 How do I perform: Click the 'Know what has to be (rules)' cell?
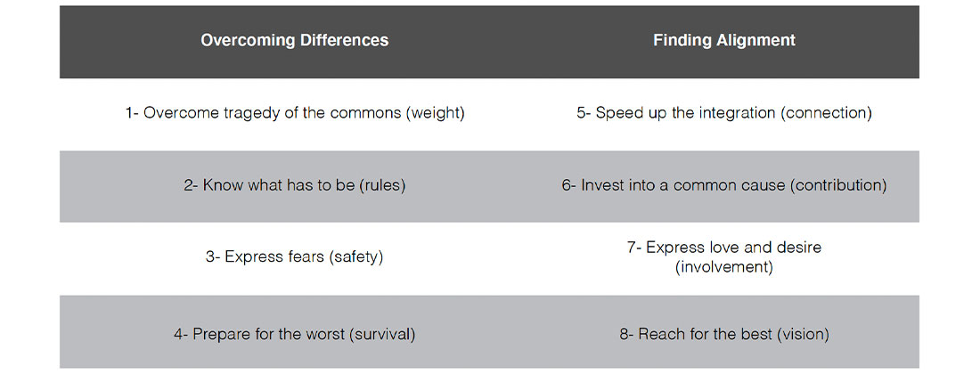(x=294, y=186)
